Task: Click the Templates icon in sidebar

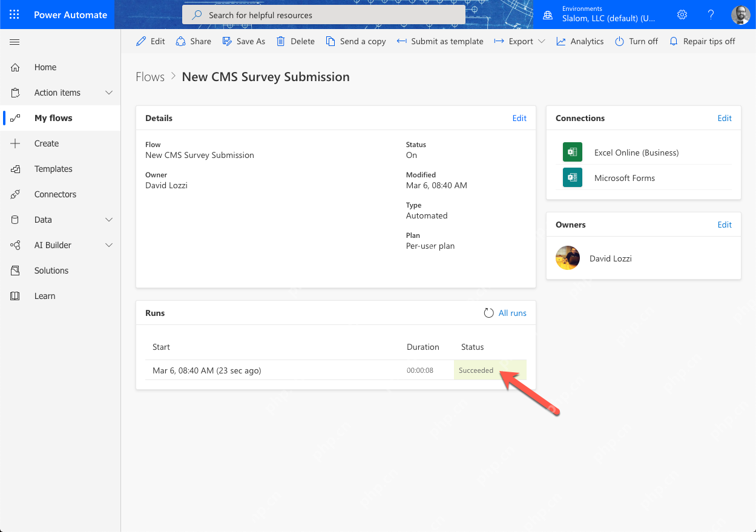Action: click(15, 169)
